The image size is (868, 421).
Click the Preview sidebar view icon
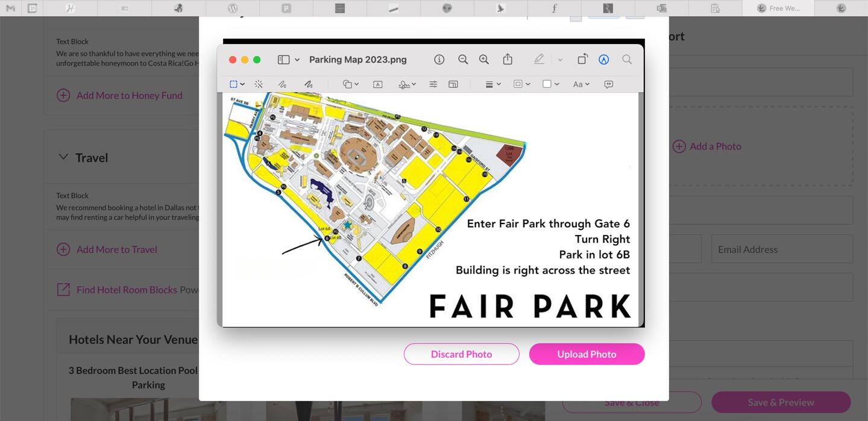(283, 60)
